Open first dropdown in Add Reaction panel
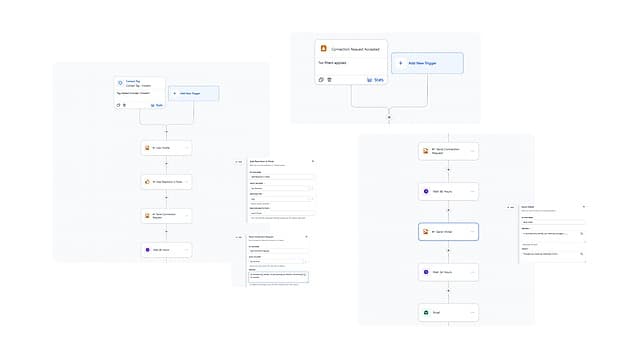The width and height of the screenshot is (640, 360). tap(281, 188)
